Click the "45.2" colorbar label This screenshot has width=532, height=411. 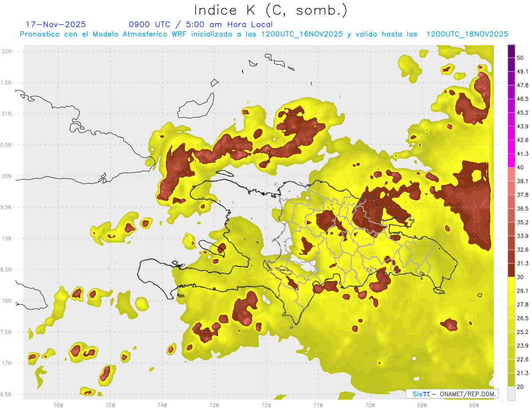point(522,113)
